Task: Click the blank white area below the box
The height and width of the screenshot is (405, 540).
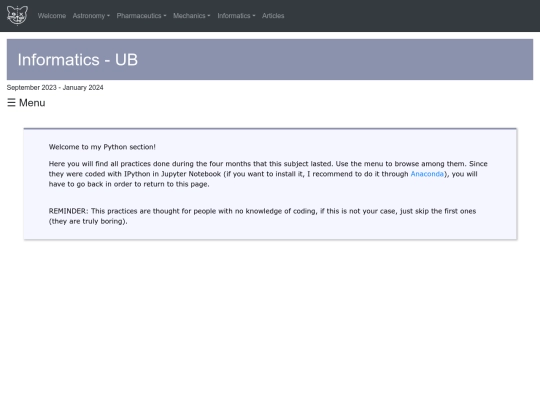Action: (270, 320)
